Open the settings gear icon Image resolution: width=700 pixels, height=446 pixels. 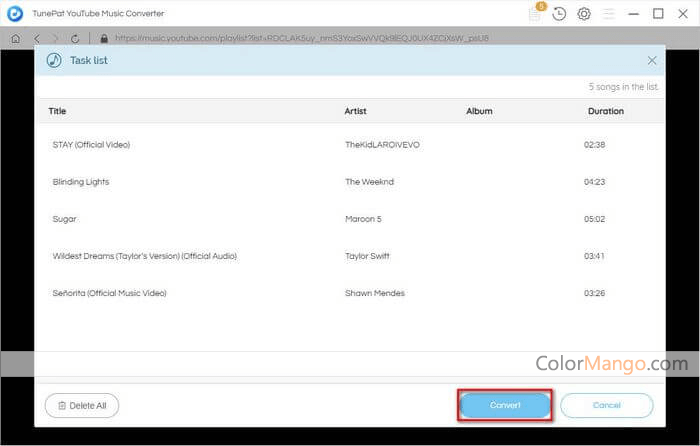(x=583, y=14)
